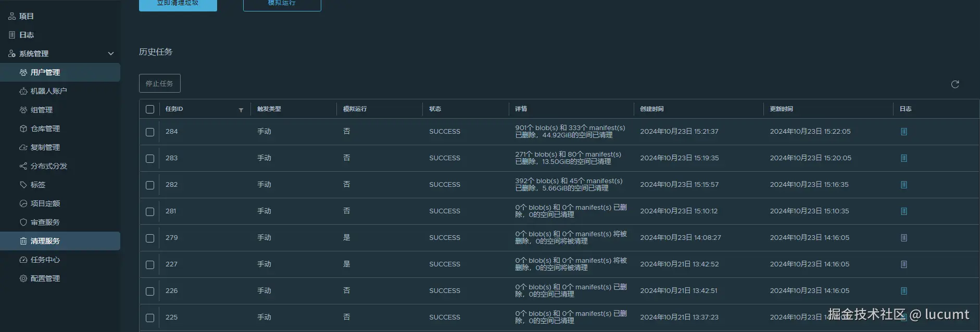Screen dimensions: 980x332
Task: Collapse the 系统管理 menu chevron
Action: (111, 54)
